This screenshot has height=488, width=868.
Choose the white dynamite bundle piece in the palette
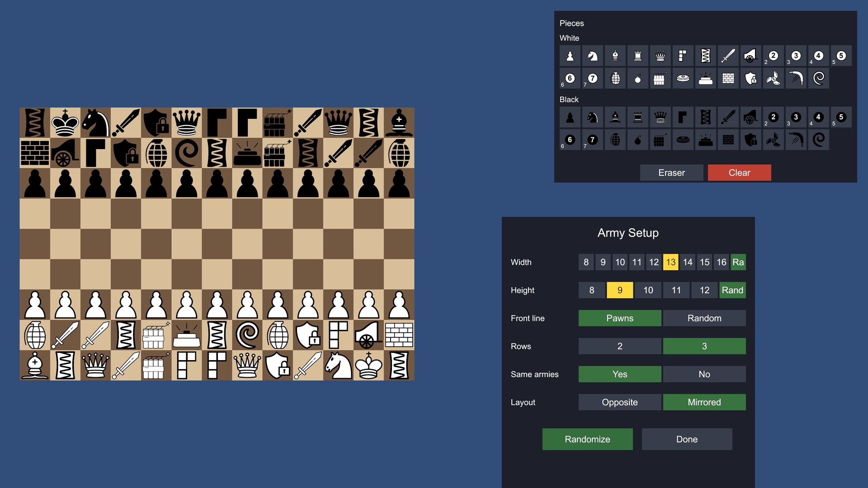click(660, 78)
